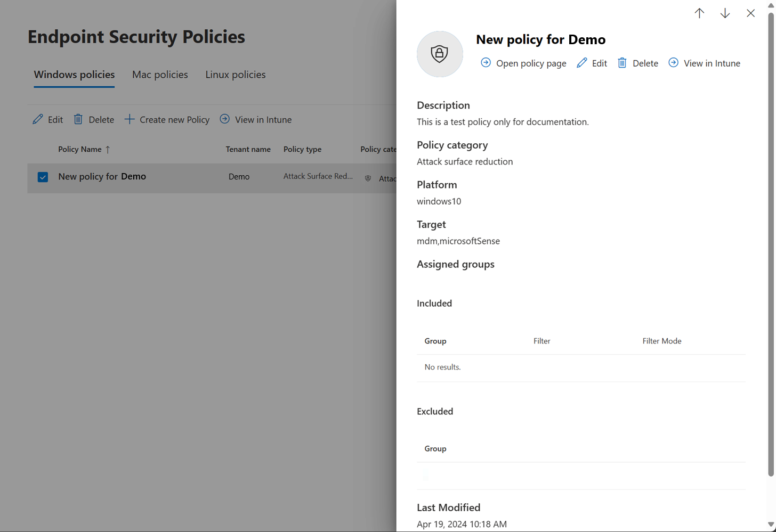Viewport: 776px width, 532px height.
Task: Click trash Delete icon in details panel
Action: click(622, 63)
